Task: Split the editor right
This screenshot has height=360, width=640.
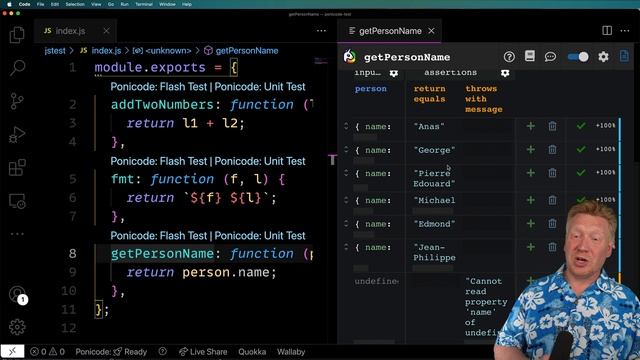Action: [607, 31]
